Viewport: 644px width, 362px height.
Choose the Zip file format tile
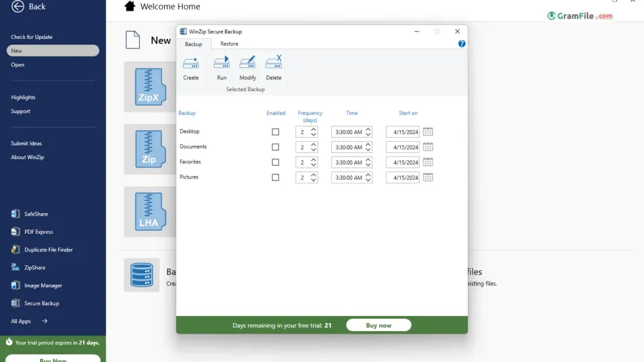(150, 150)
